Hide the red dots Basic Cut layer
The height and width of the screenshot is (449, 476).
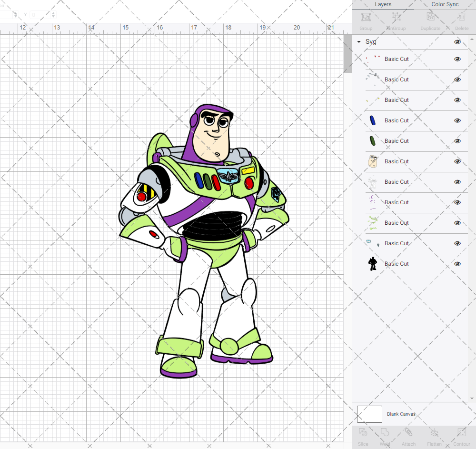pyautogui.click(x=457, y=59)
